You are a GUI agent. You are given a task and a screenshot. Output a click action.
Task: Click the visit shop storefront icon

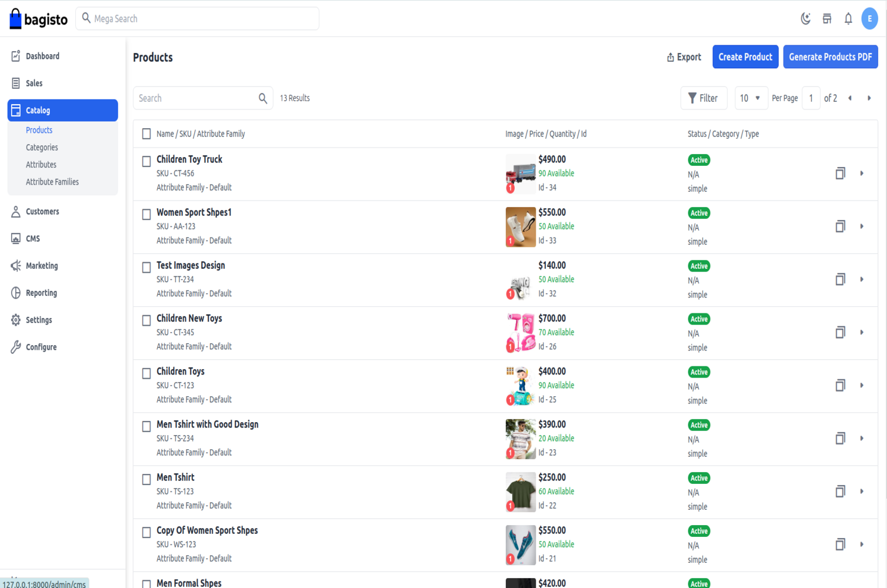coord(827,19)
